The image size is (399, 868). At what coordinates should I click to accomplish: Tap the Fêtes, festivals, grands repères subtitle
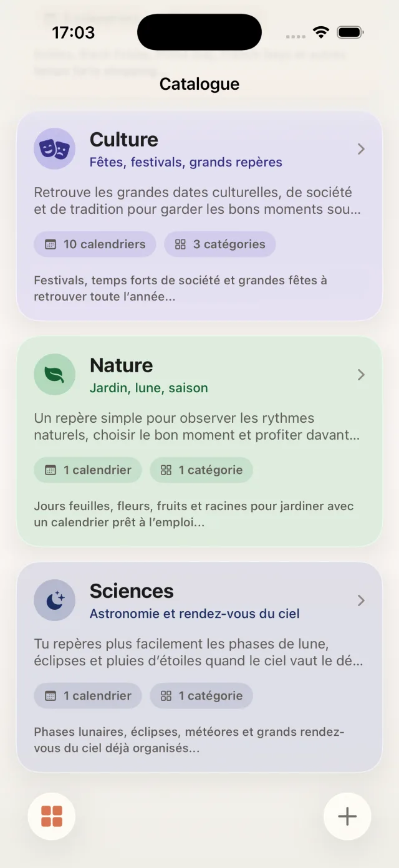coord(186,162)
